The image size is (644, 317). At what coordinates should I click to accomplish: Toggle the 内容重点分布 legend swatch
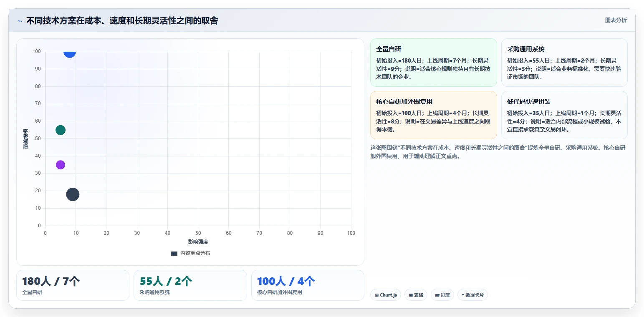[x=174, y=253]
